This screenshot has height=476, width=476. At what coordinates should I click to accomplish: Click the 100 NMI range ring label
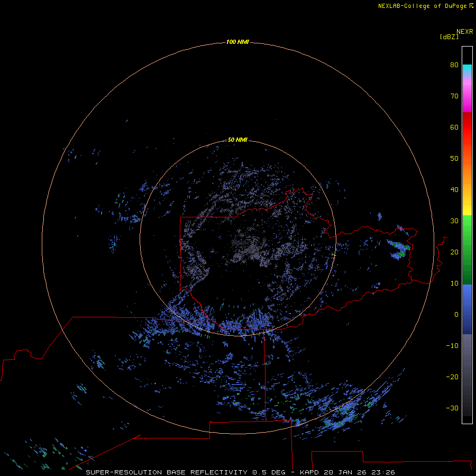237,42
